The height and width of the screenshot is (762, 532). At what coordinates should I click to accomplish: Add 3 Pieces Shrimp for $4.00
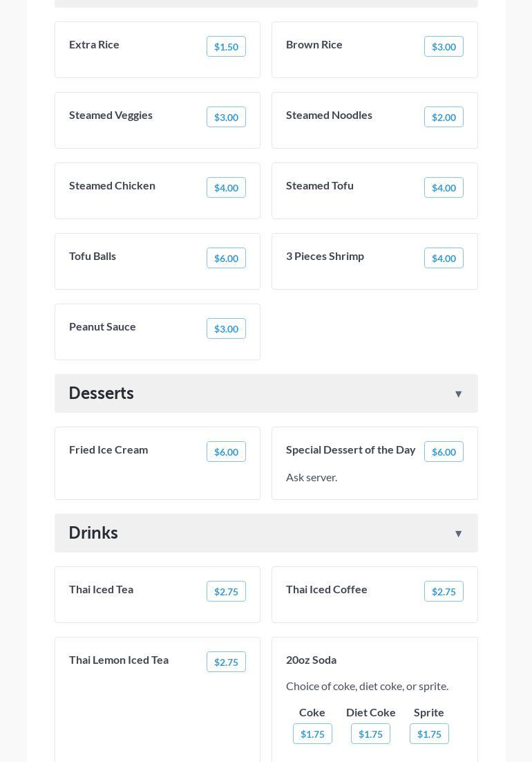pyautogui.click(x=444, y=259)
